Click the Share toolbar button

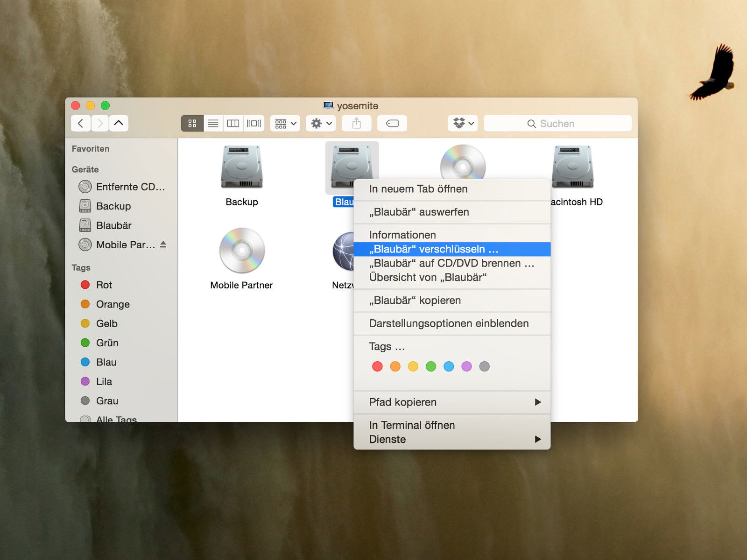point(357,123)
